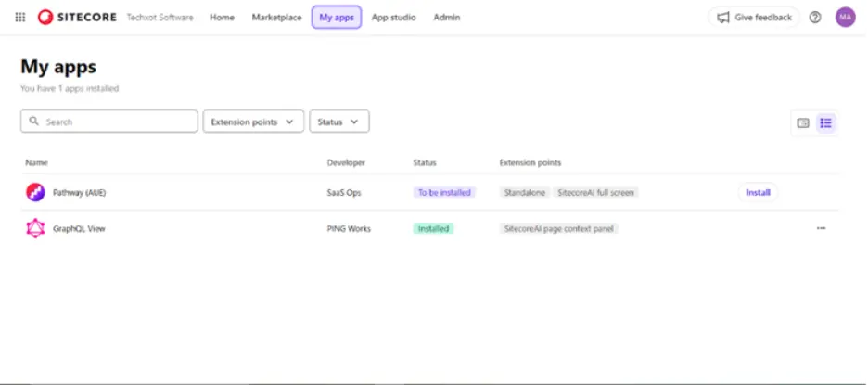Go to the Home tab
The width and height of the screenshot is (868, 385).
pyautogui.click(x=222, y=18)
